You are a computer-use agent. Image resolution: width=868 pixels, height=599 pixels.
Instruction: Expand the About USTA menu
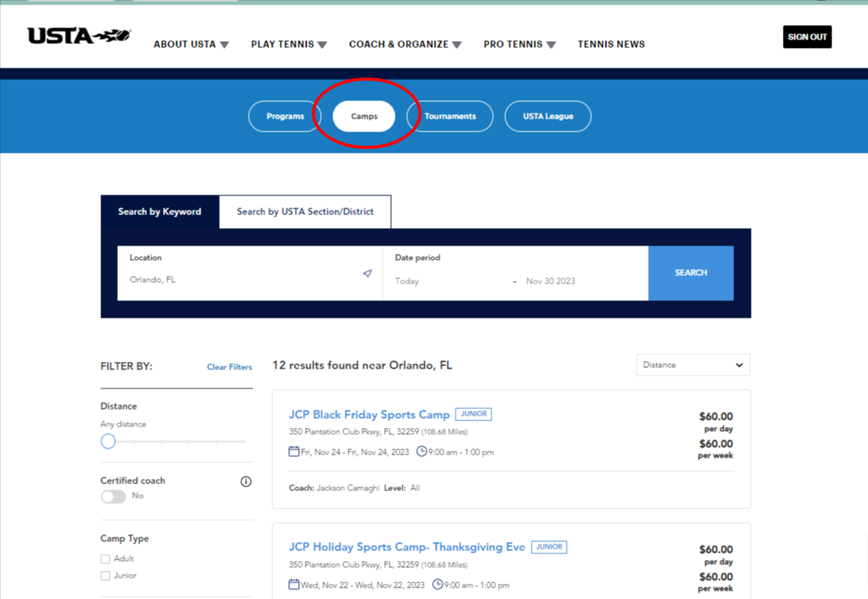coord(191,44)
